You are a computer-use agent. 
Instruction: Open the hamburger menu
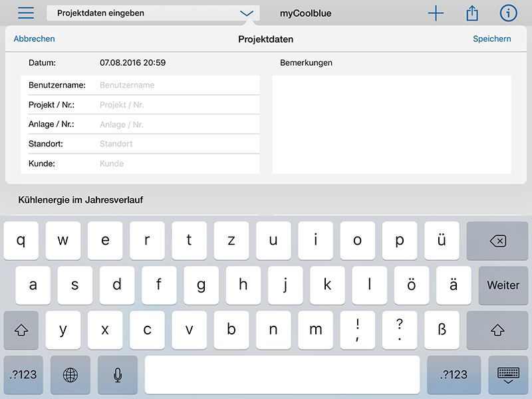26,13
